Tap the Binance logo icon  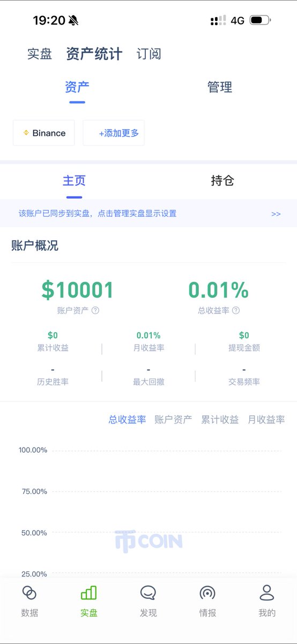tap(26, 133)
